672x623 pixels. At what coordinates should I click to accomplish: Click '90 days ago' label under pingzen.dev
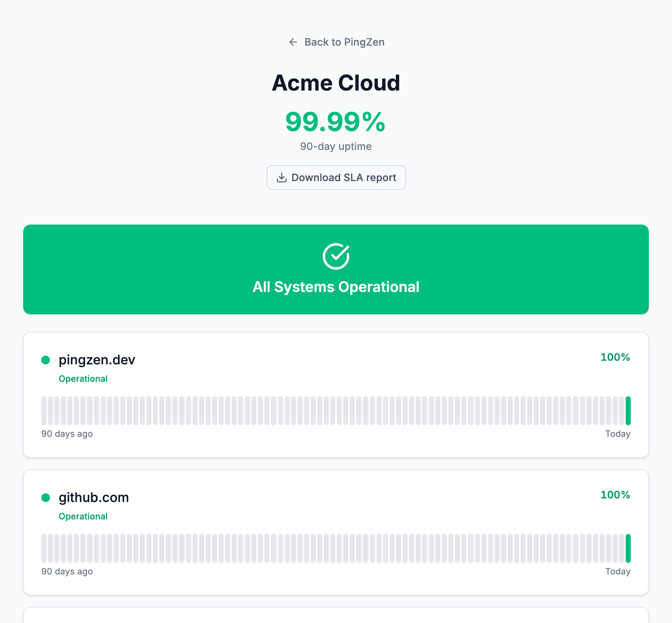coord(67,434)
